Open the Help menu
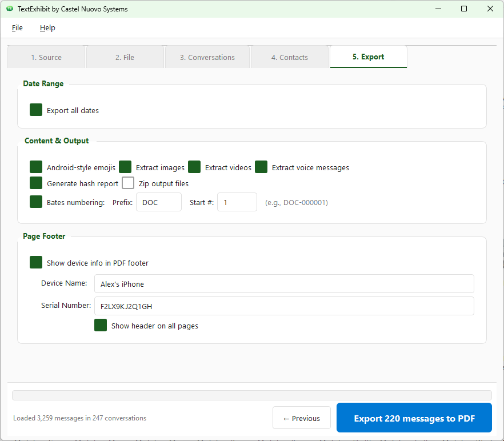This screenshot has width=504, height=441. click(47, 28)
